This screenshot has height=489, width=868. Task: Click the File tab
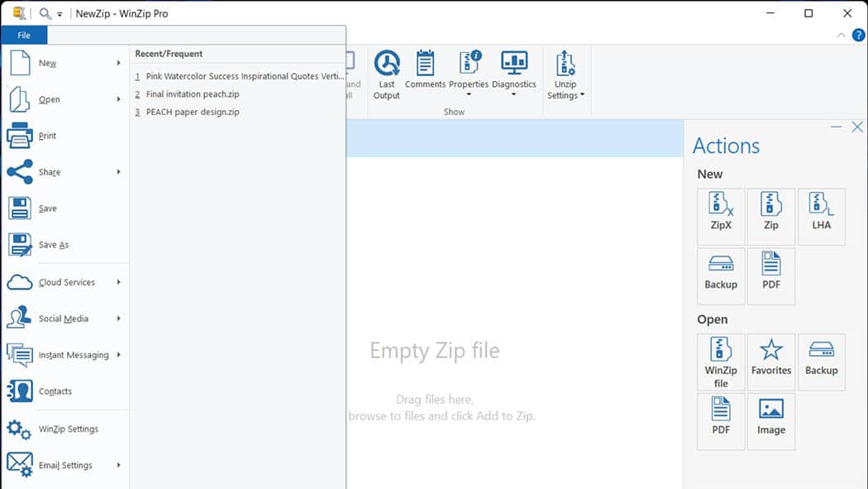24,36
